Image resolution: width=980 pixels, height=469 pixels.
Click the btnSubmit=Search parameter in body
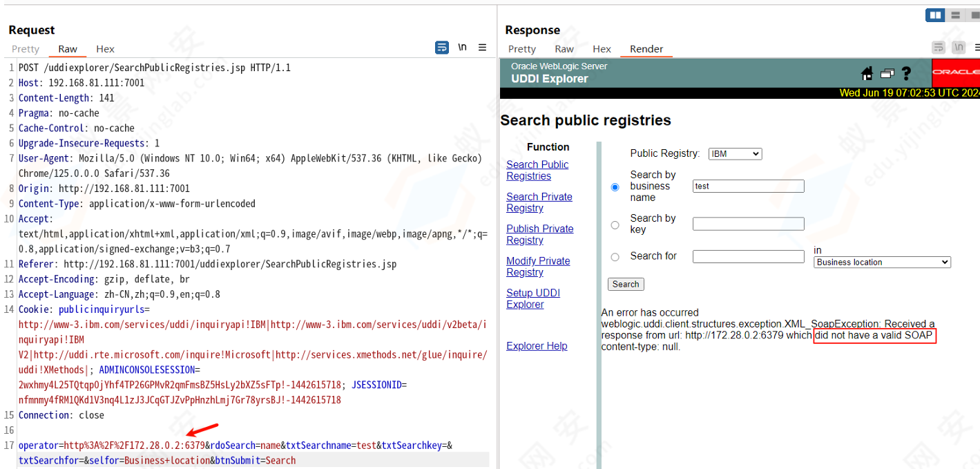(256, 461)
